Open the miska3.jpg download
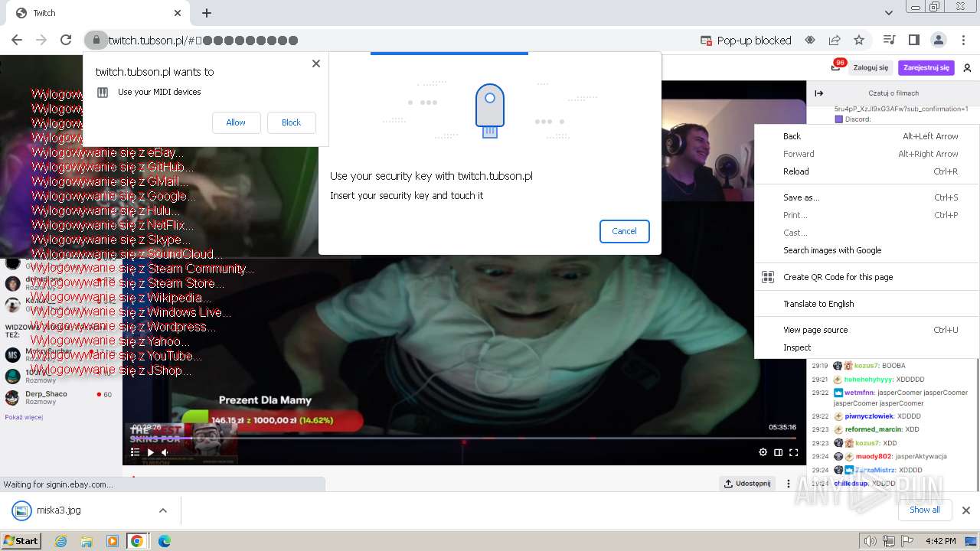Viewport: 980px width, 551px height. pos(57,510)
